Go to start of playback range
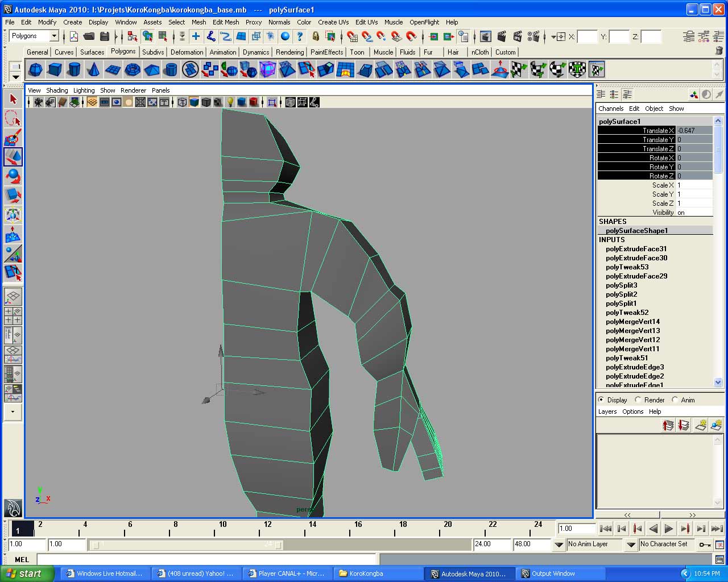This screenshot has height=582, width=728. point(606,529)
